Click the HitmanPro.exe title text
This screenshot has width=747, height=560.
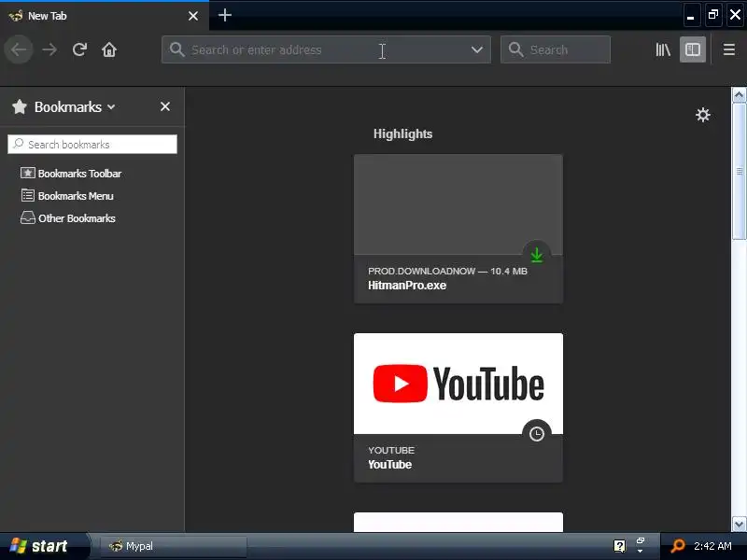tap(407, 286)
